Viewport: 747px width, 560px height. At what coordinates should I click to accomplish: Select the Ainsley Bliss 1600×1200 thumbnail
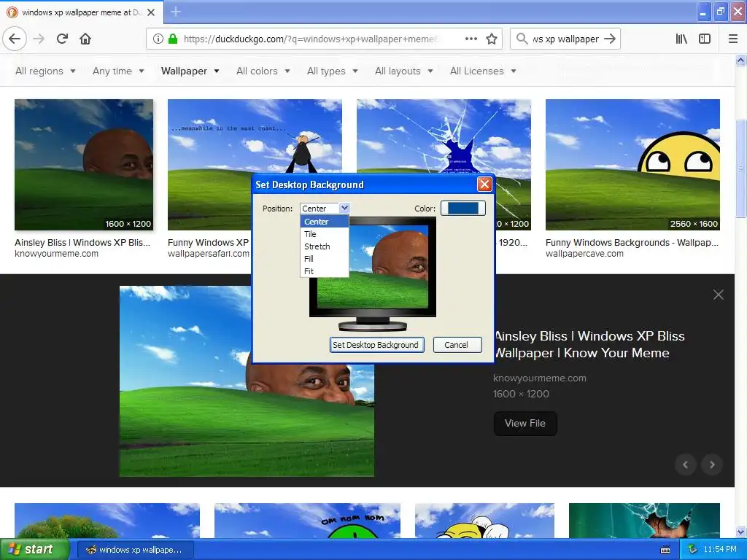(84, 165)
